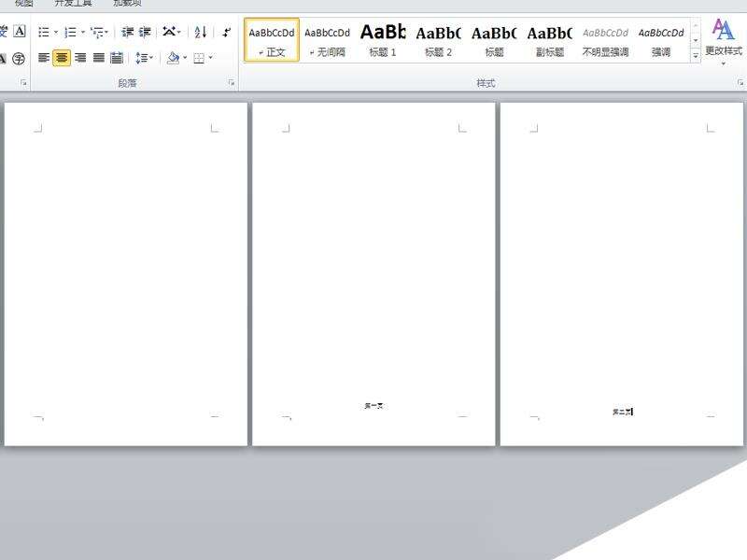Apply the 不明显强调 subtle emphasis style
747x560 pixels.
click(x=605, y=40)
